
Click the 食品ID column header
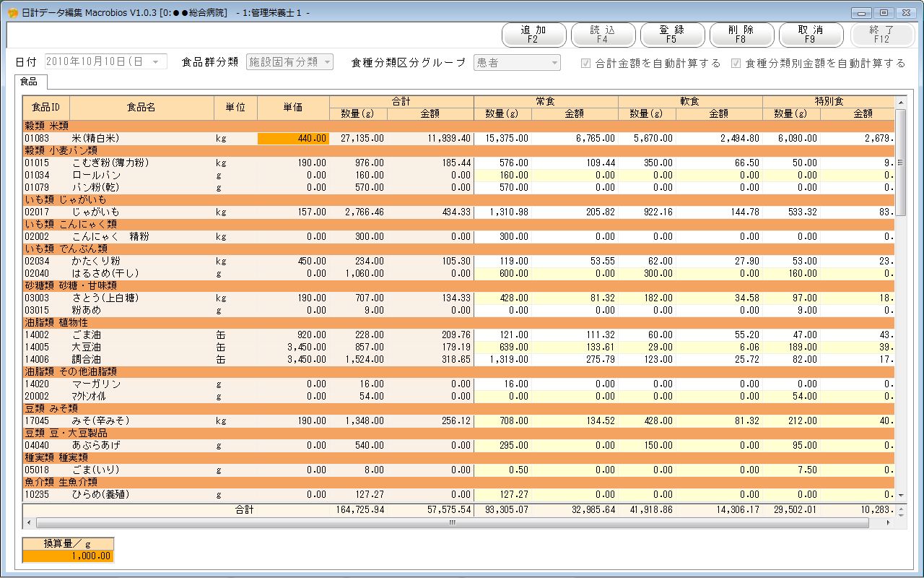[46, 107]
